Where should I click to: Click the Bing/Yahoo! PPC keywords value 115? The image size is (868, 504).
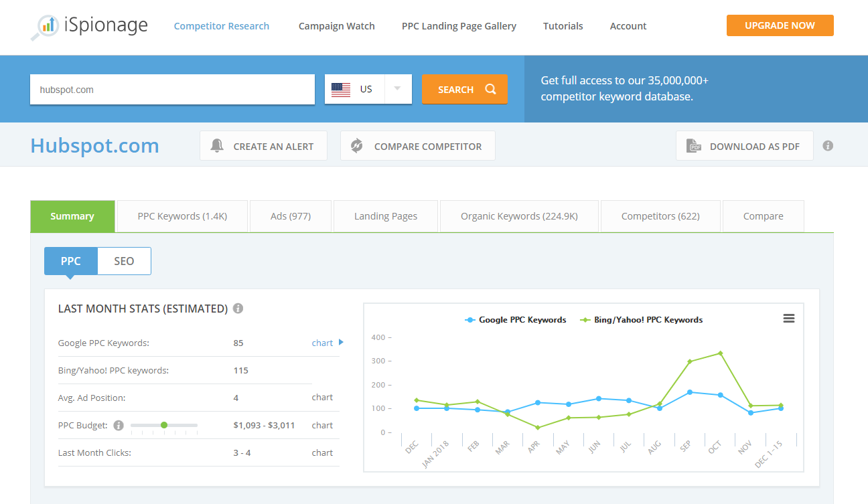click(241, 370)
